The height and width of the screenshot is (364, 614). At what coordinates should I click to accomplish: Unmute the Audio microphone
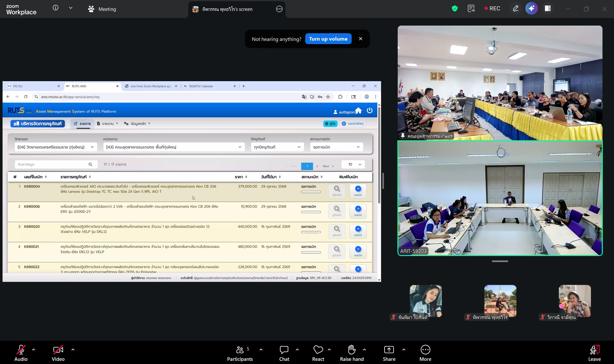coord(21,353)
